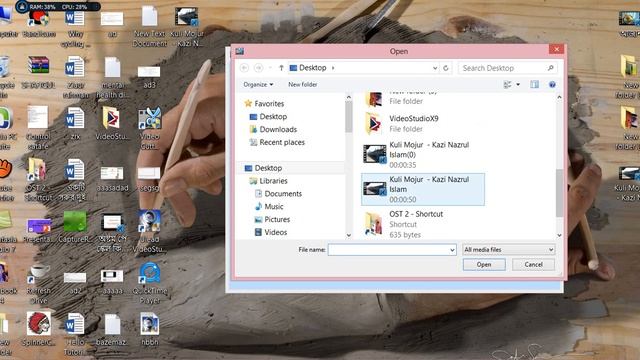Select the ad3 desktop file icon
Screen dimensions: 640x360
tap(149, 77)
